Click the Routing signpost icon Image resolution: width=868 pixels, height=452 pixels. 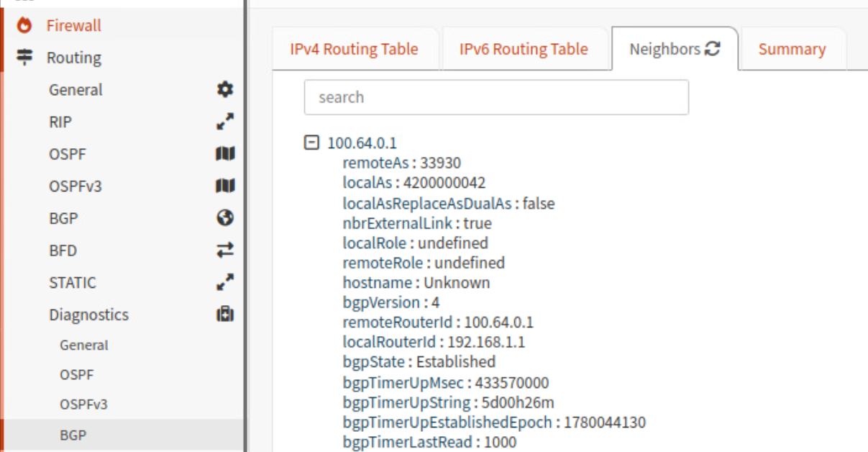tap(24, 58)
